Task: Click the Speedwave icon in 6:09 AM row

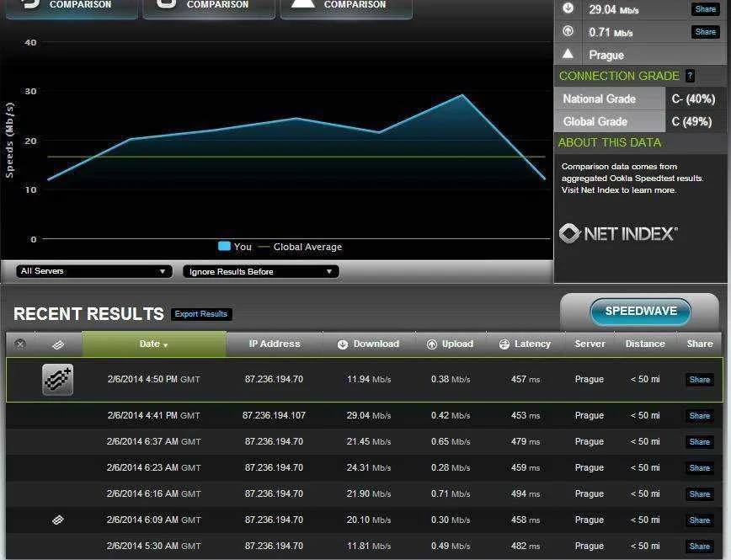Action: click(x=58, y=520)
